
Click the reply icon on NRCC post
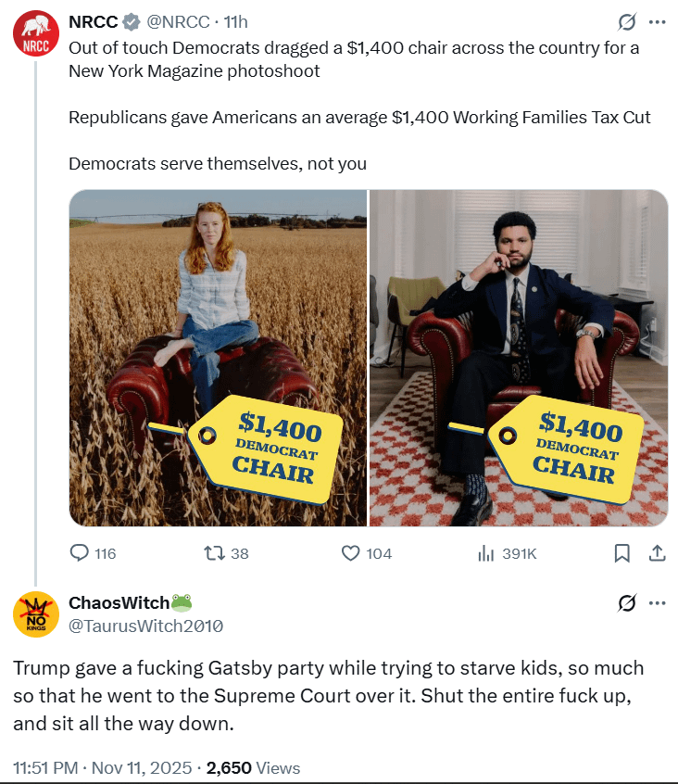click(x=81, y=553)
